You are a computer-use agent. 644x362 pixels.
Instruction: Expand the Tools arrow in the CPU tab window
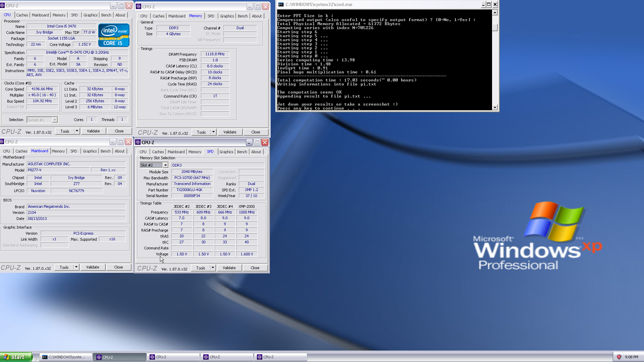pos(77,131)
